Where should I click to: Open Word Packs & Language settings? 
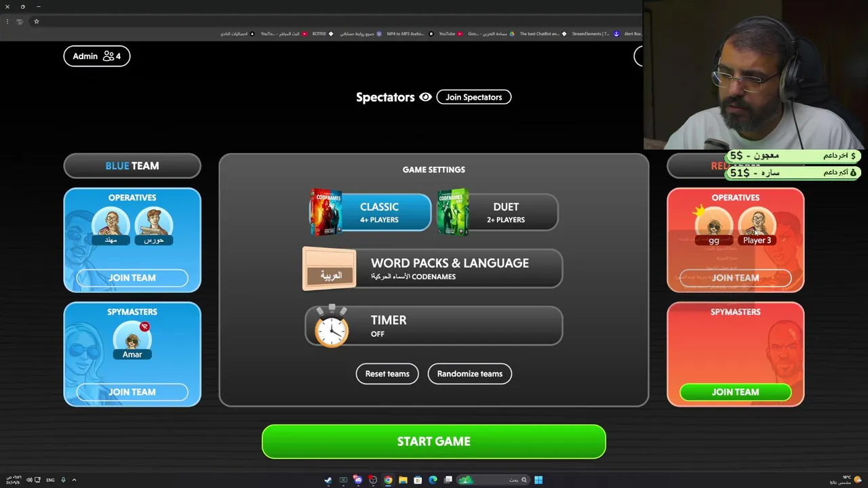[x=433, y=268]
